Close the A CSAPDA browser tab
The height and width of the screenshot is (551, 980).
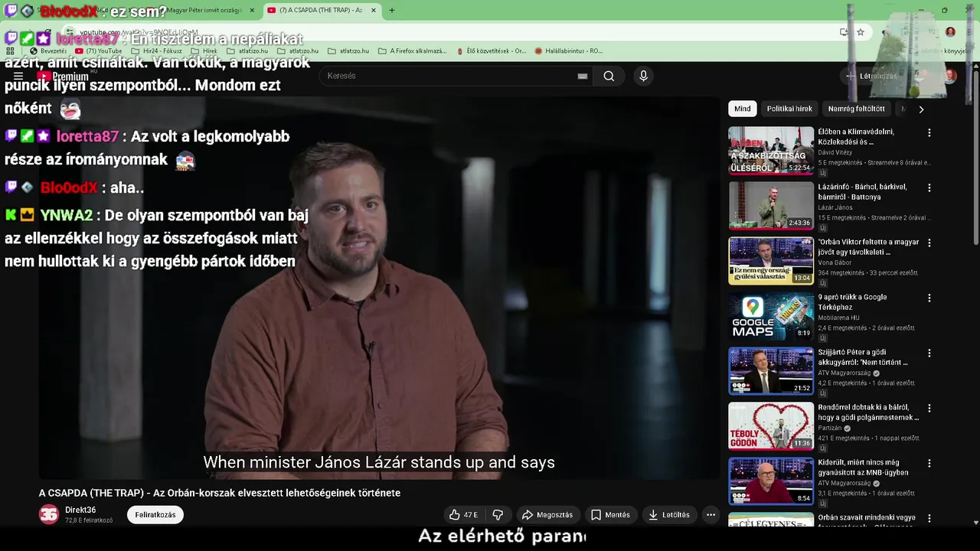[x=374, y=10]
